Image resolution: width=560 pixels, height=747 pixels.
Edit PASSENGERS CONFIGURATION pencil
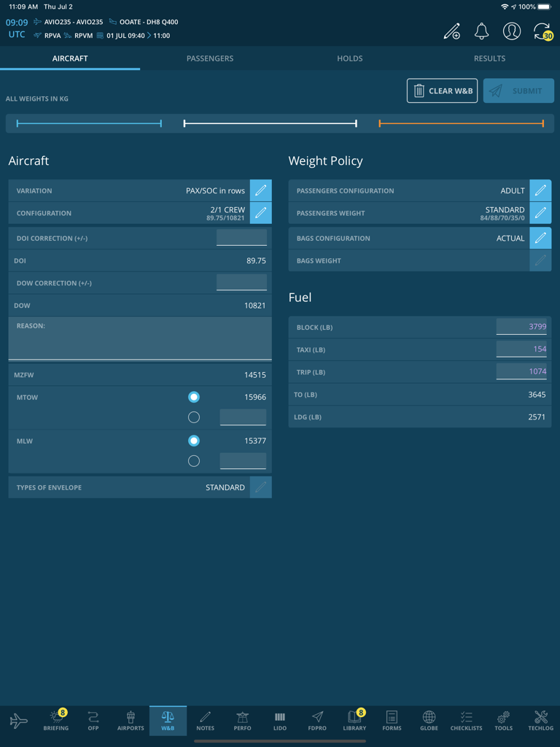point(540,190)
